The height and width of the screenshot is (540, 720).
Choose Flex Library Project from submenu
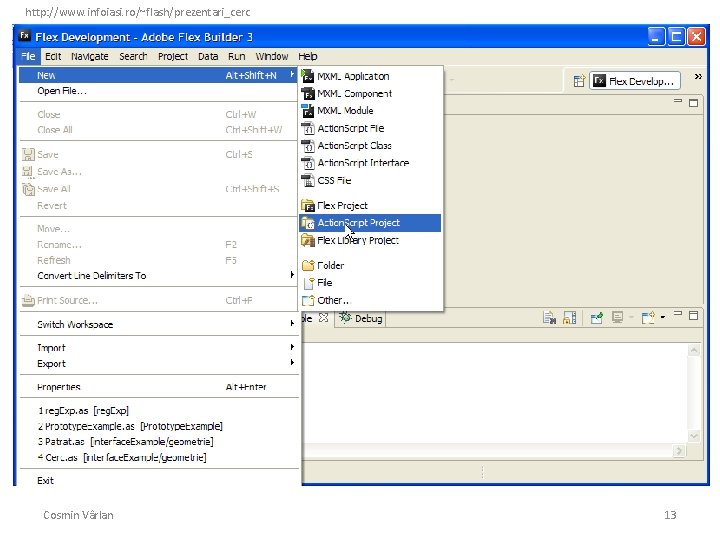coord(370,240)
